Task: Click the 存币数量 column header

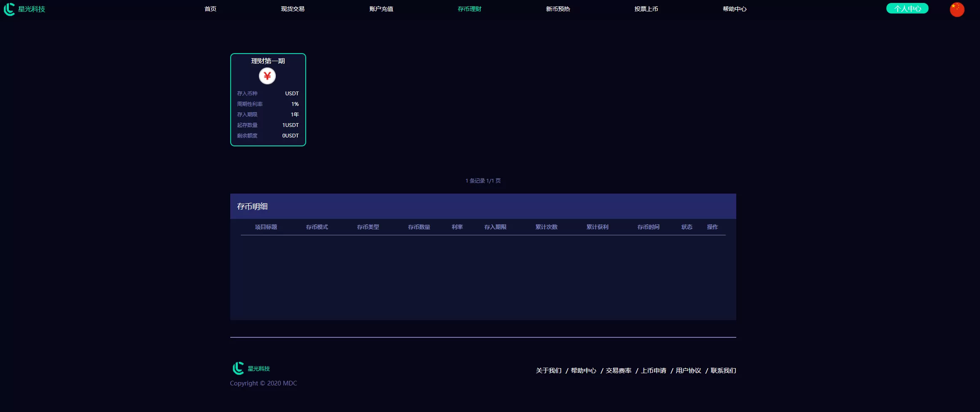Action: click(x=419, y=227)
